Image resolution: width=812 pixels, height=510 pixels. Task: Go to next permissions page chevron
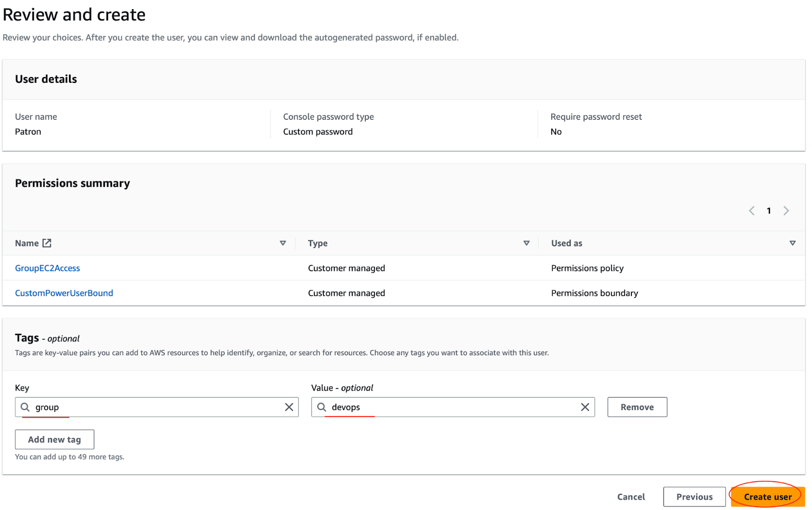(786, 211)
